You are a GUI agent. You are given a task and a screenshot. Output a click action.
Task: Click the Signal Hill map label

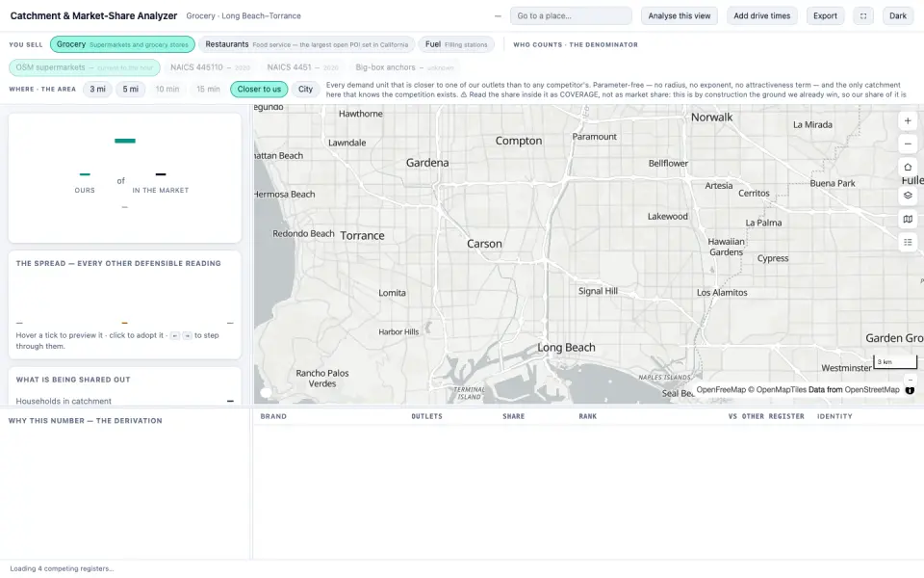[x=598, y=291]
